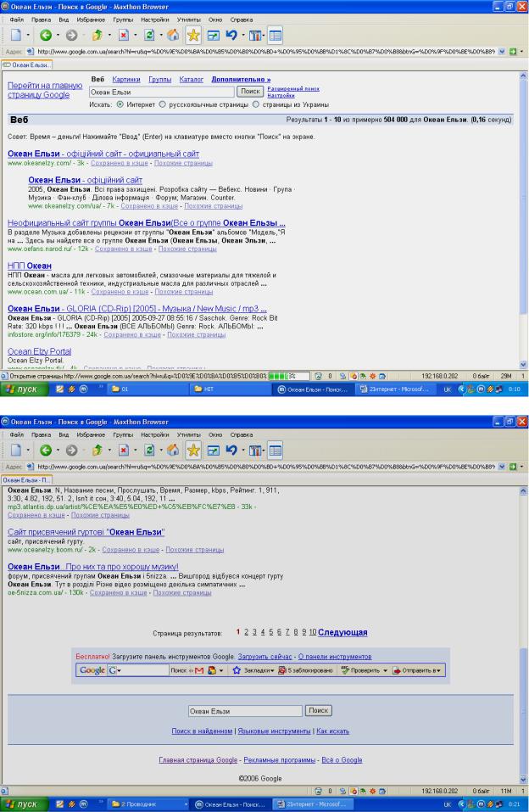Select русскоязычные страницы radio button

[163, 104]
